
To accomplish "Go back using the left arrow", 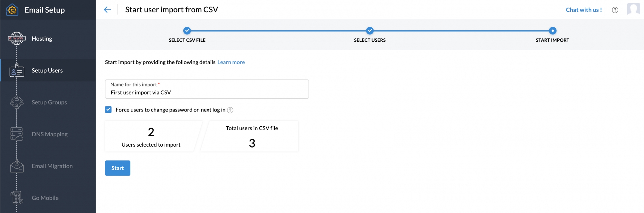I will click(x=107, y=10).
